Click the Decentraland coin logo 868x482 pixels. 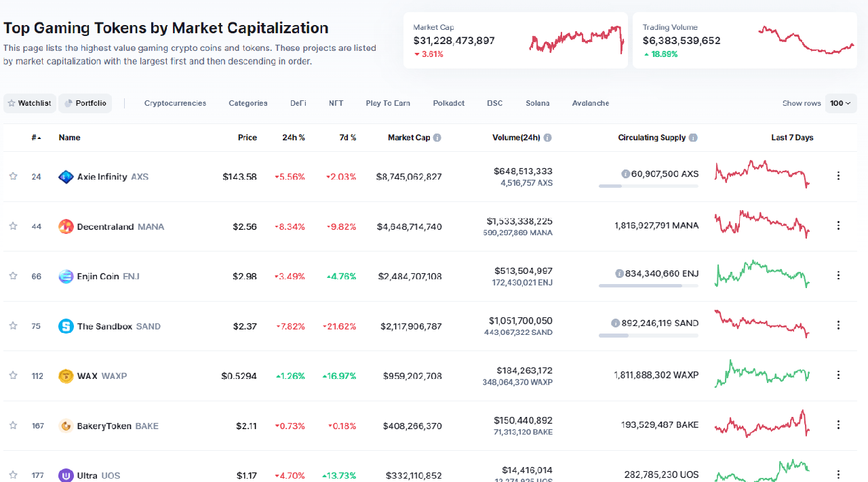click(66, 226)
